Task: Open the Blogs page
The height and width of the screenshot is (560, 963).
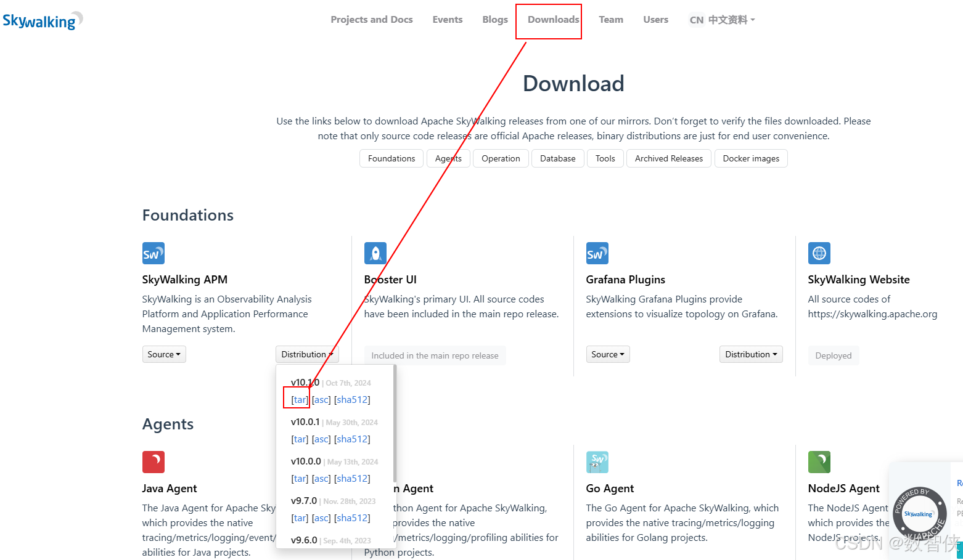Action: 495,20
